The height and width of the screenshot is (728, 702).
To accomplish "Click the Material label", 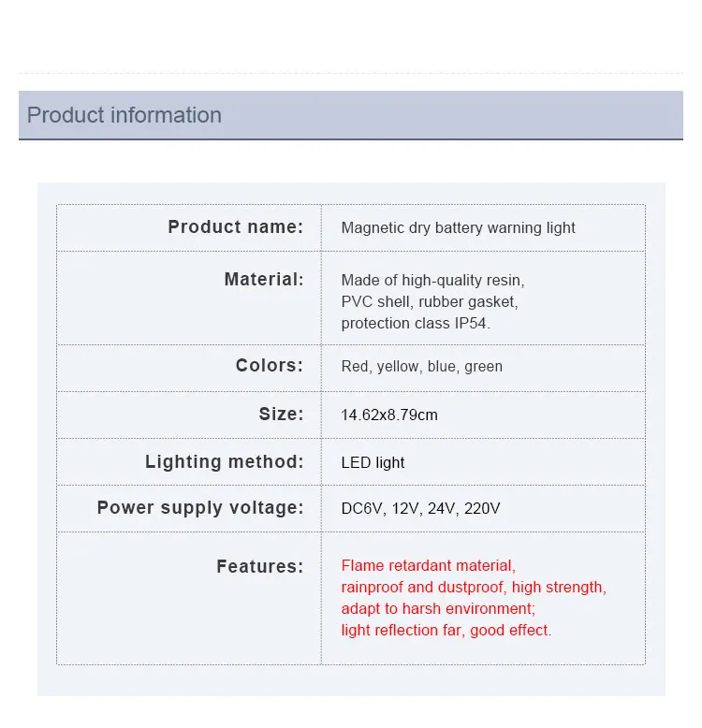I will tap(264, 279).
